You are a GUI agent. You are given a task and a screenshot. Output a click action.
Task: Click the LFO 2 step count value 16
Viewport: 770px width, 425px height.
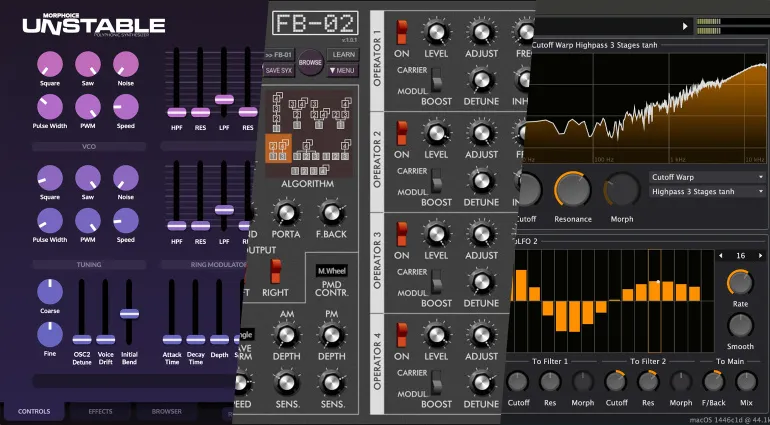741,255
